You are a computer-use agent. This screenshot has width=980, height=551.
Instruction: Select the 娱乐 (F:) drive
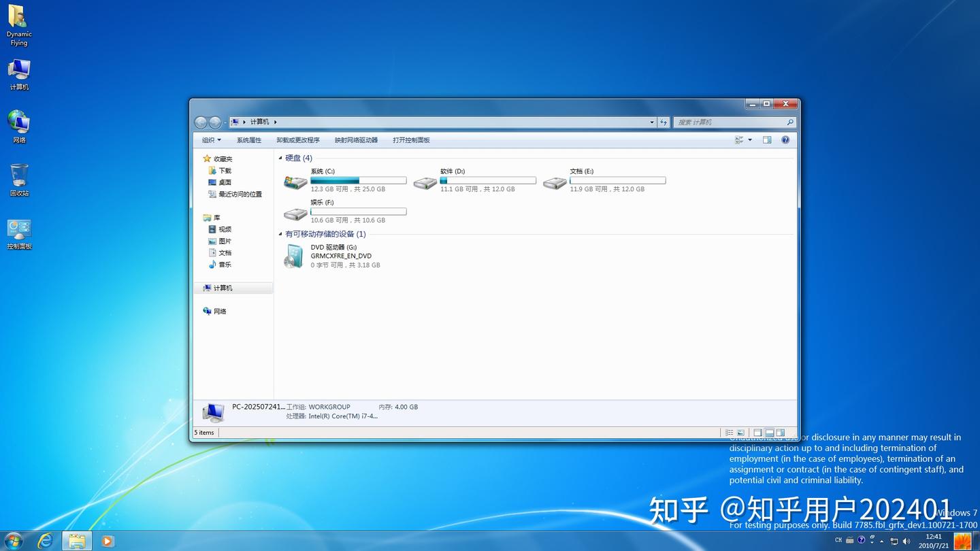point(295,213)
